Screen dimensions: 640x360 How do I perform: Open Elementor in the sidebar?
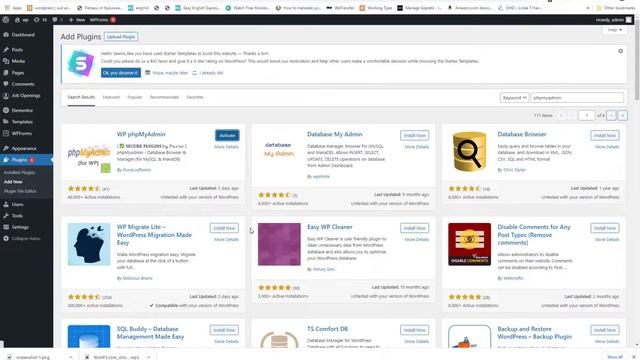tap(22, 110)
